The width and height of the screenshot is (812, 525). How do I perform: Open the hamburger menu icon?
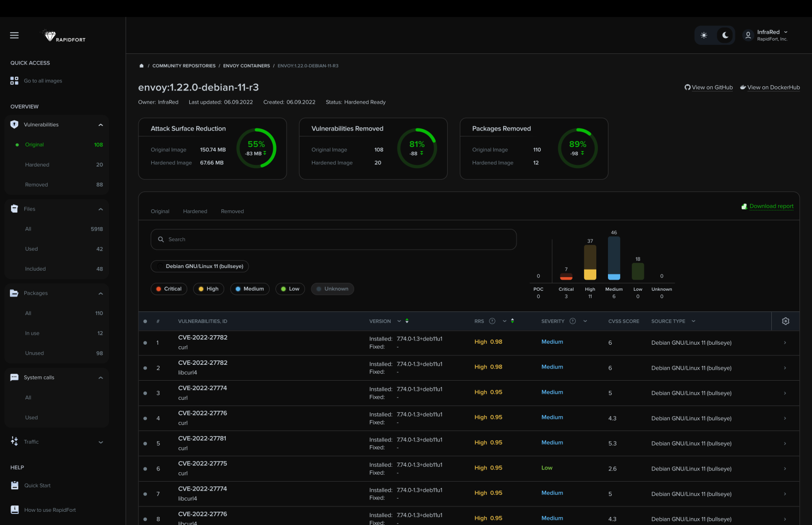14,35
